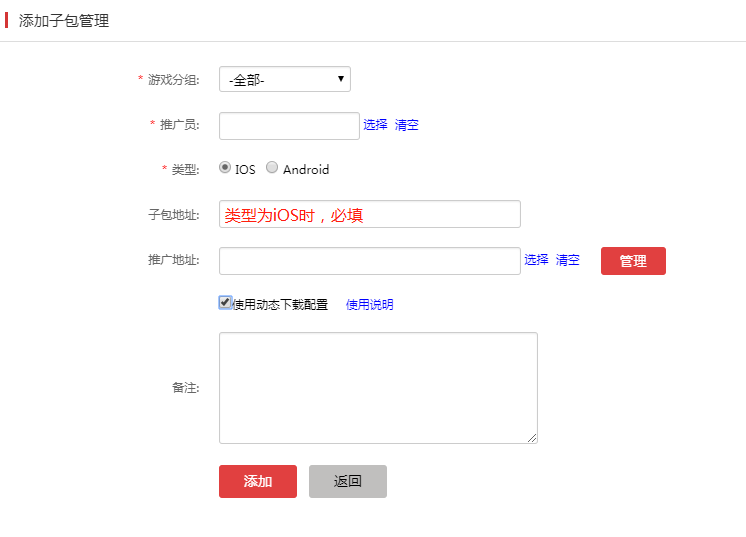Click the Android label text
This screenshot has width=746, height=537.
306,169
